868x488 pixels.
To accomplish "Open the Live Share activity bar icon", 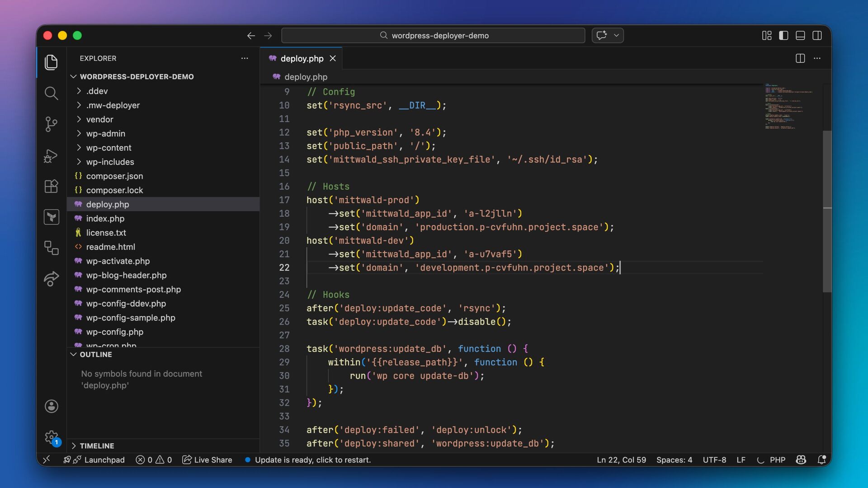I will tap(51, 279).
